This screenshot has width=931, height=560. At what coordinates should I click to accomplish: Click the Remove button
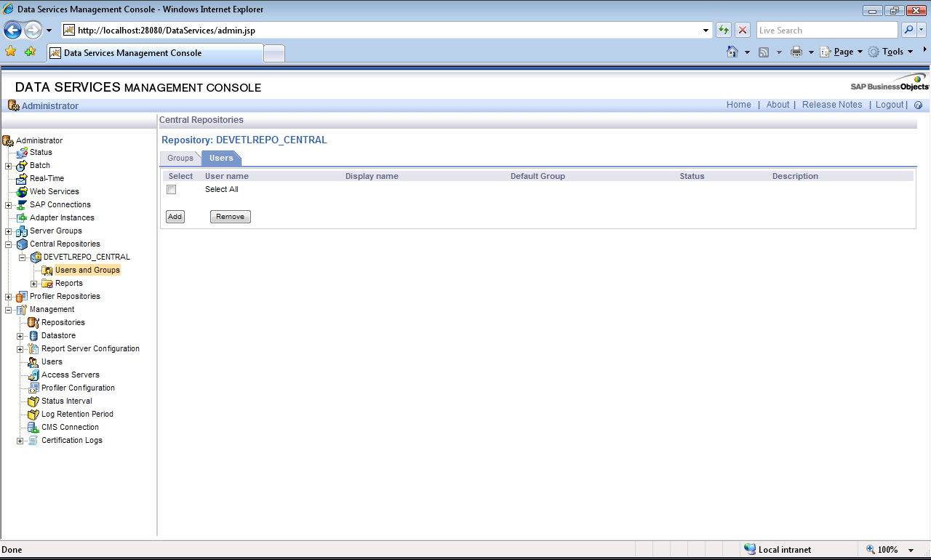click(x=231, y=217)
